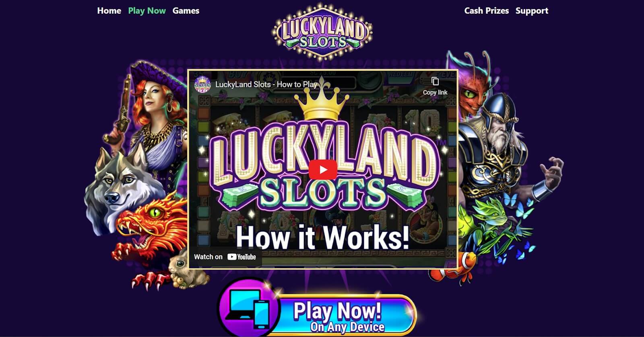
Task: Click the red YouTube play button
Action: pyautogui.click(x=323, y=170)
